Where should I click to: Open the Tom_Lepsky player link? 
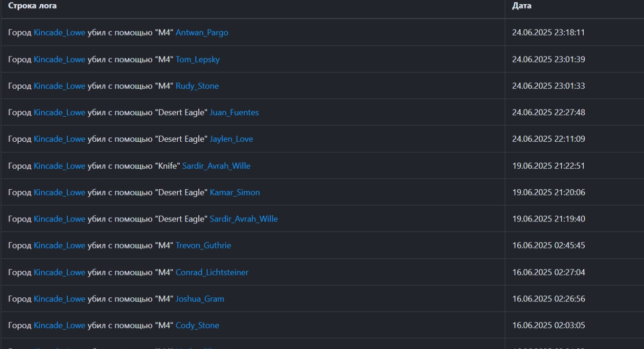coord(197,59)
